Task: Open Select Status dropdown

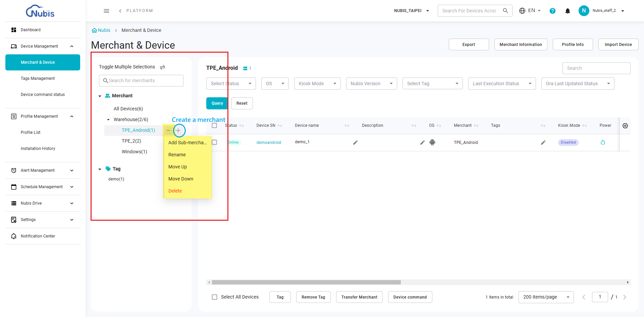Action: (x=231, y=84)
